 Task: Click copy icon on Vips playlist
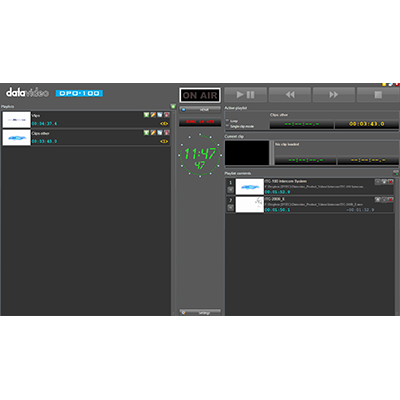pos(160,115)
